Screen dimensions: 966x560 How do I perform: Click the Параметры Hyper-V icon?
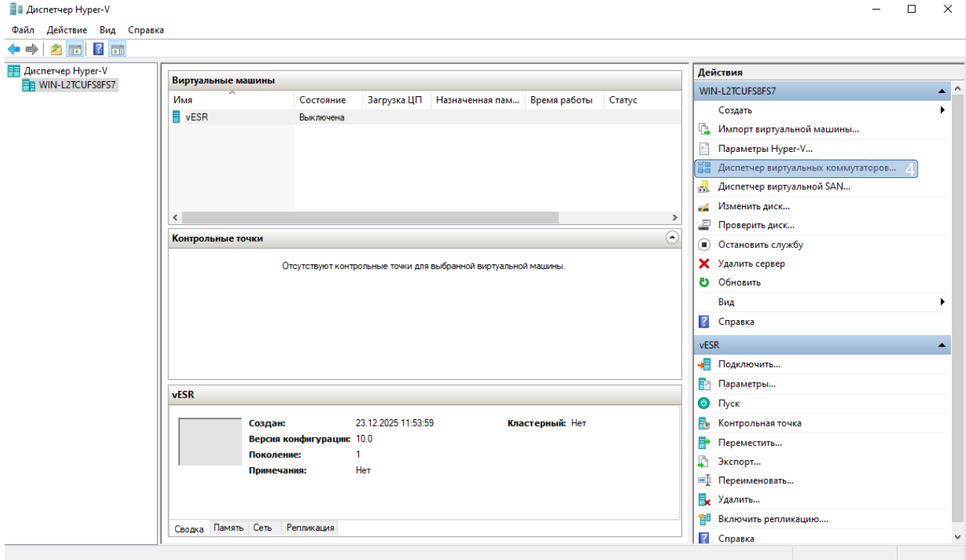pos(704,148)
